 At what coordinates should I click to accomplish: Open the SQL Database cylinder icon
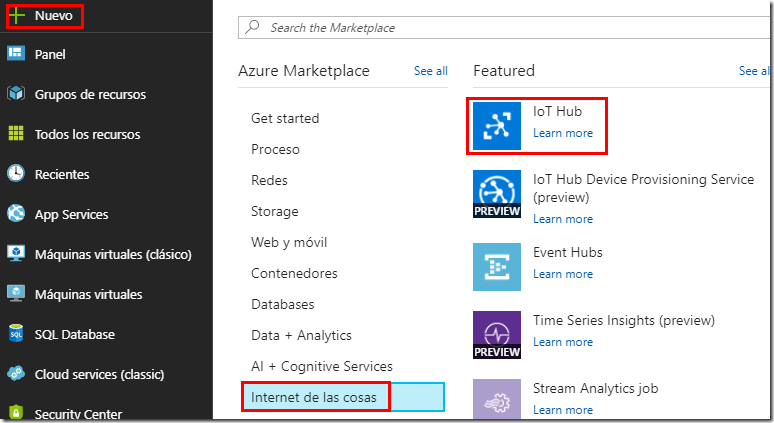pyautogui.click(x=16, y=333)
